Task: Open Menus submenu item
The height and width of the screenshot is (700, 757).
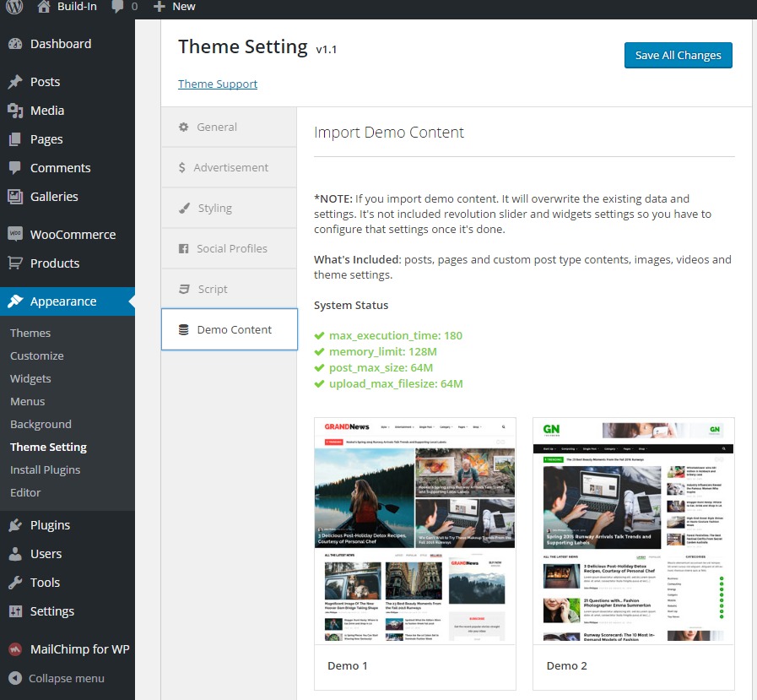Action: pyautogui.click(x=28, y=401)
